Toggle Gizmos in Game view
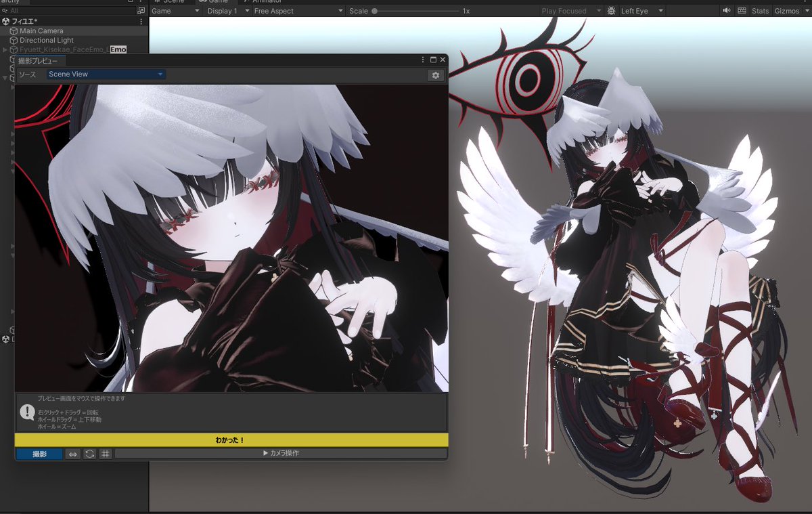The height and width of the screenshot is (514, 812). 786,11
